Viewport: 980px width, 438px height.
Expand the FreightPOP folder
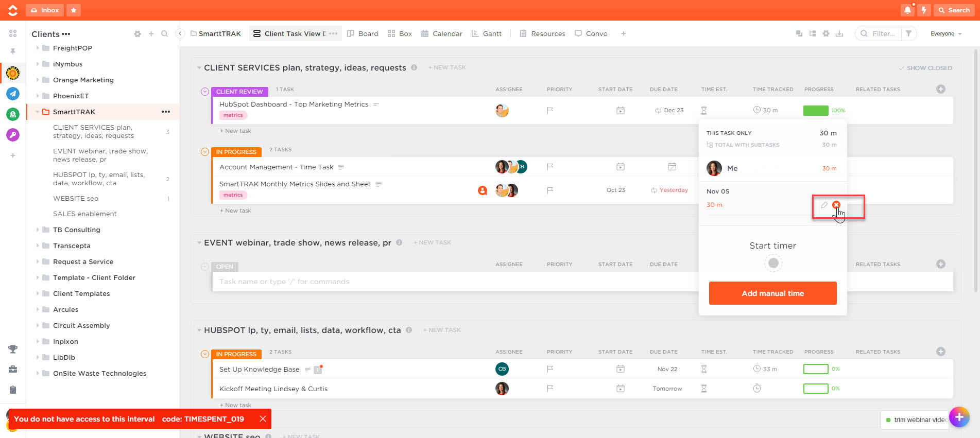[x=38, y=48]
